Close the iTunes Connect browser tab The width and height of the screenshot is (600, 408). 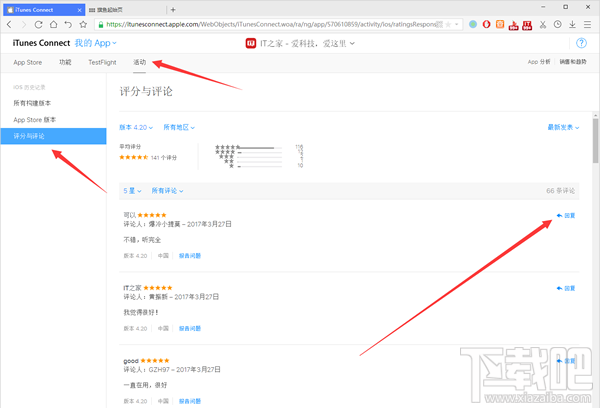click(x=80, y=10)
